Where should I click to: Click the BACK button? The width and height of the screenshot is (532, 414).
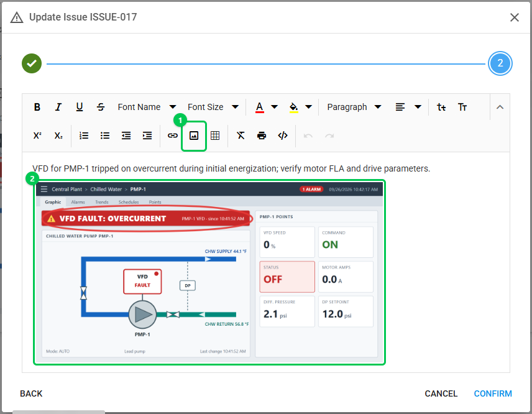tap(31, 393)
